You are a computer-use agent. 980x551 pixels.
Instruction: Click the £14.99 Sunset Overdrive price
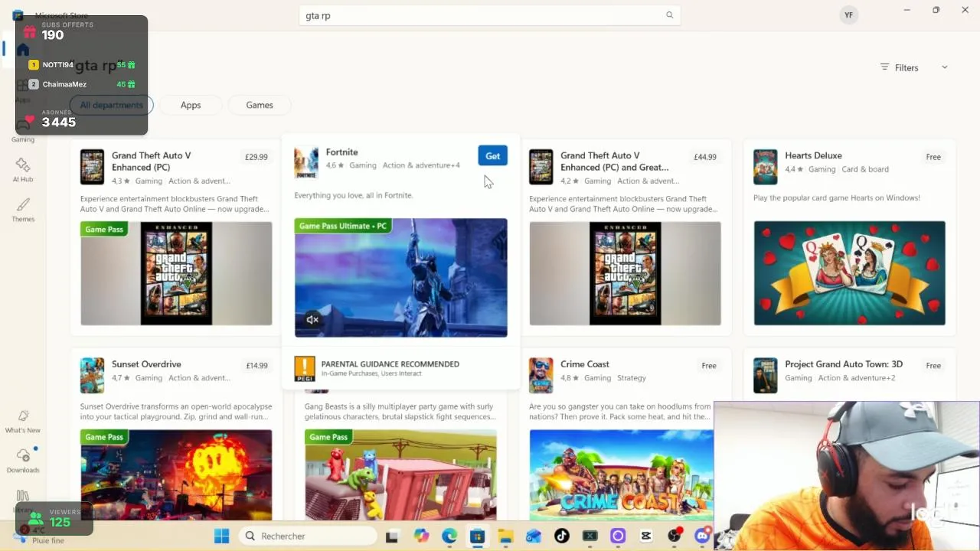pos(256,366)
